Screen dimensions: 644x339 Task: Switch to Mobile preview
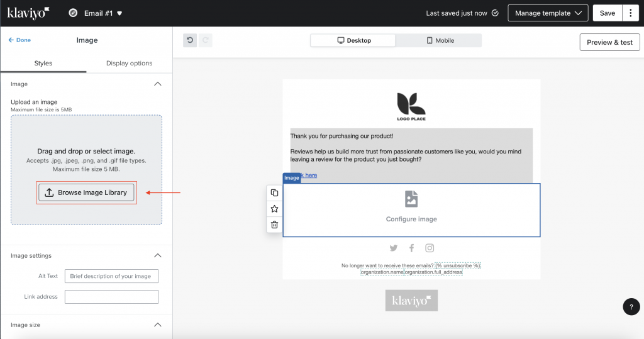point(440,40)
